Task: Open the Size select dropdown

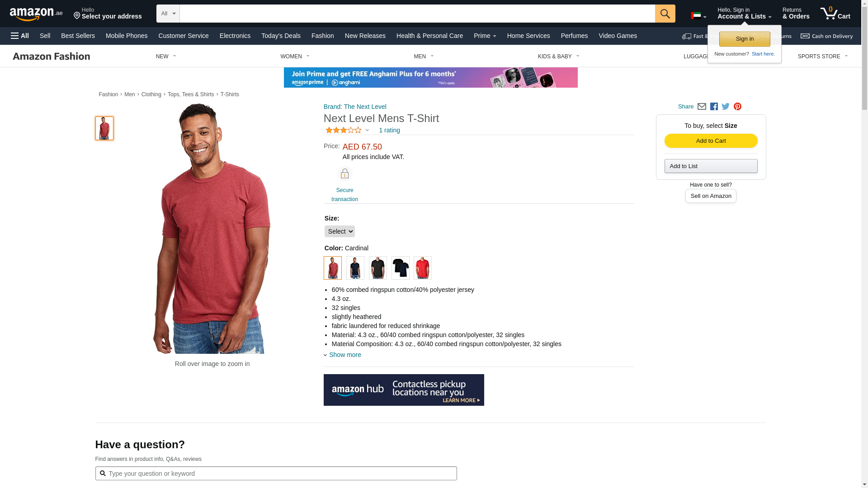Action: click(340, 231)
